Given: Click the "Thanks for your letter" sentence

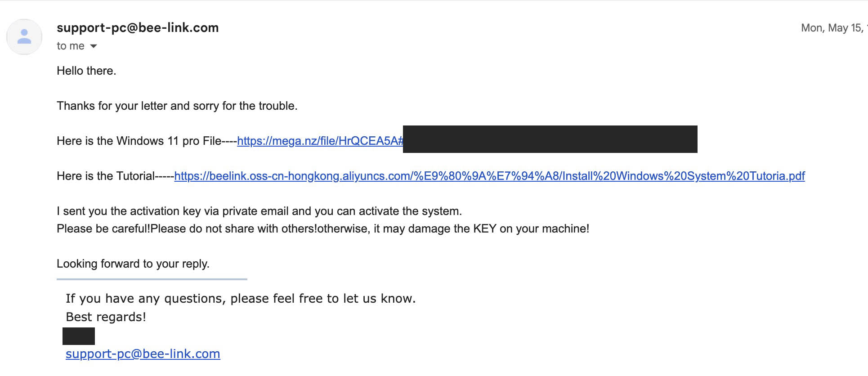Looking at the screenshot, I should 177,106.
